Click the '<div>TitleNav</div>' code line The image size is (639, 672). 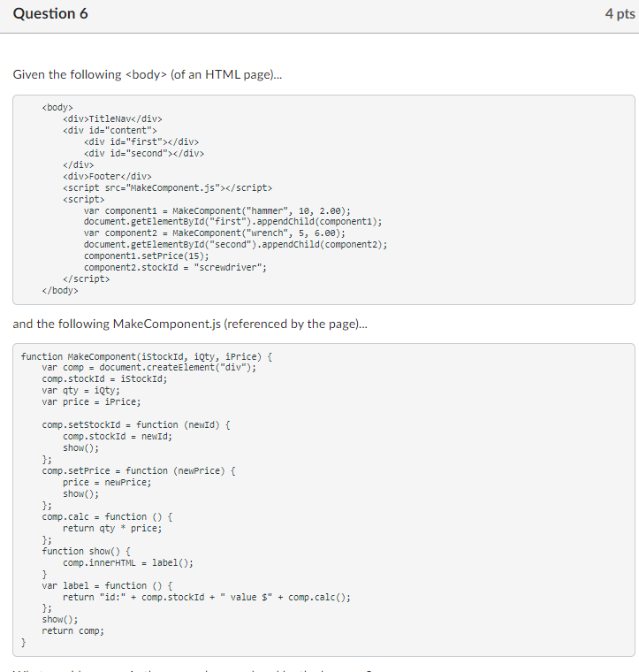[x=112, y=118]
